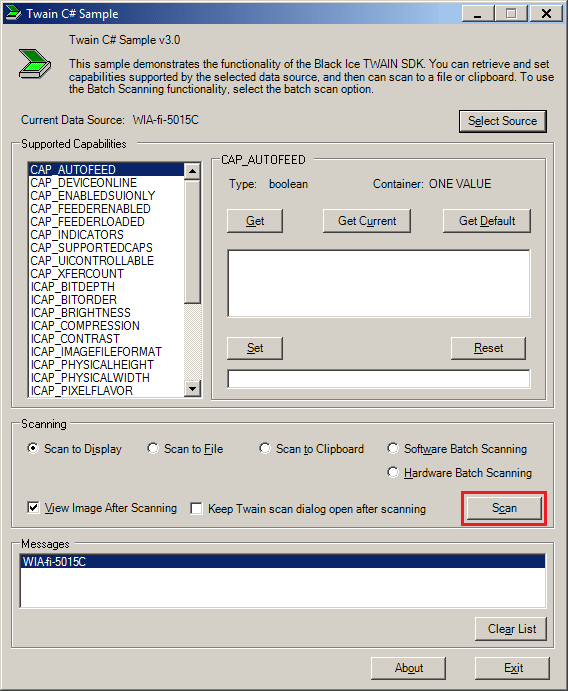Tick Keep Twain scan dialog open checkbox
This screenshot has height=691, width=568.
(196, 509)
